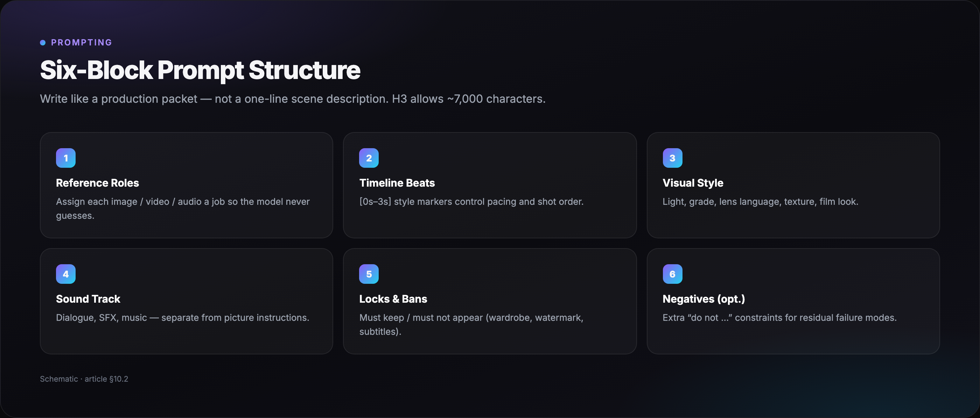Click the Sound Track description about Dialogue, SFX
This screenshot has width=980, height=418.
pyautogui.click(x=183, y=318)
